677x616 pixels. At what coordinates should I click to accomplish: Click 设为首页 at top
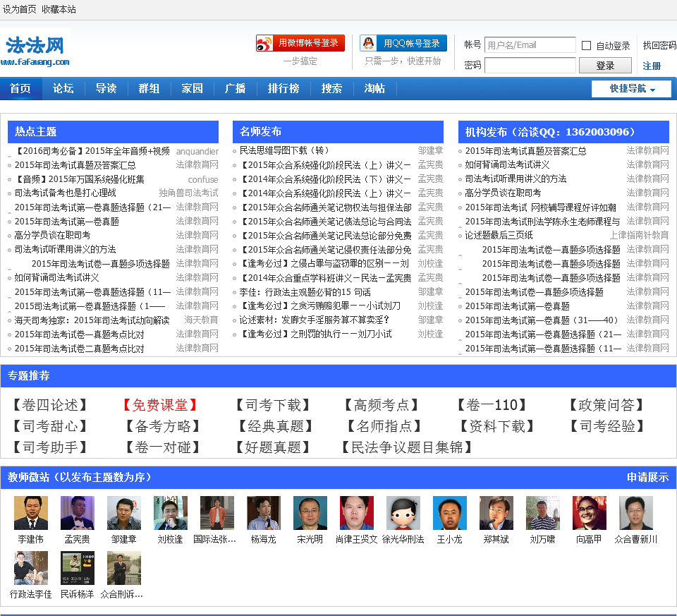(20, 9)
